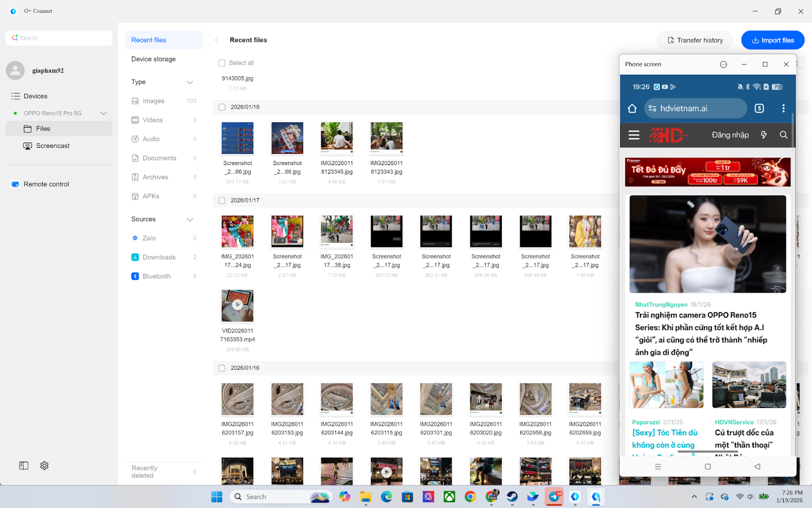Open hamburger menu on hdvietnam site

coord(634,135)
